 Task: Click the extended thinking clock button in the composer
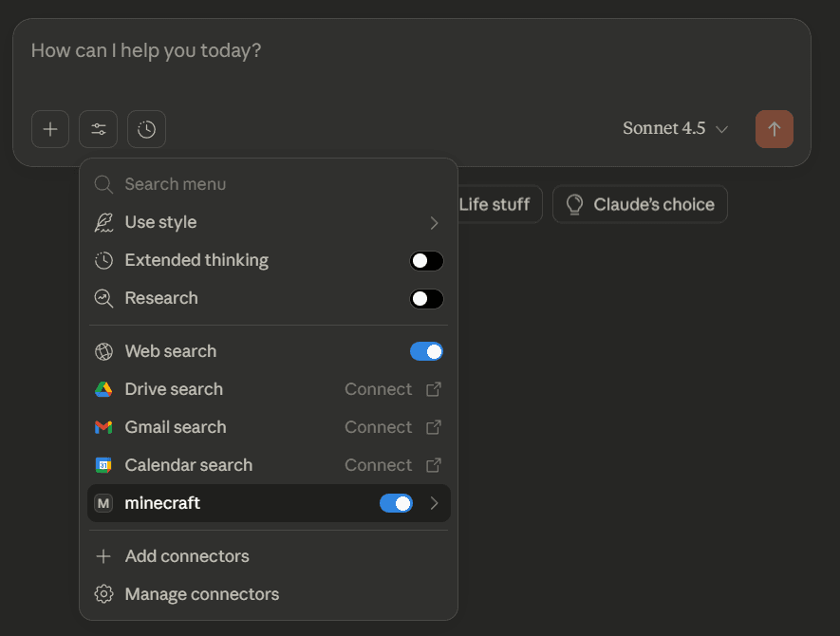146,129
